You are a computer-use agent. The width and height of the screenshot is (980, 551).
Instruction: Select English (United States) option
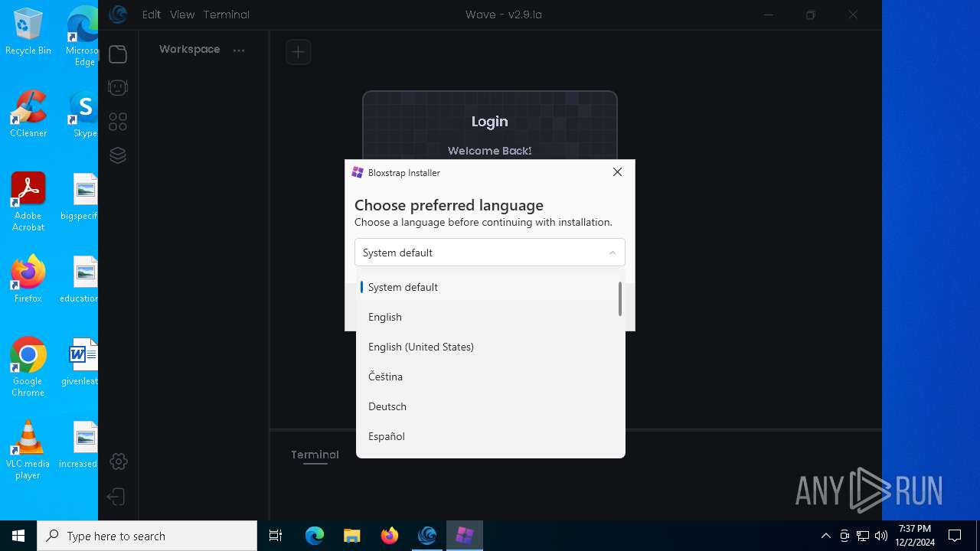click(x=490, y=347)
